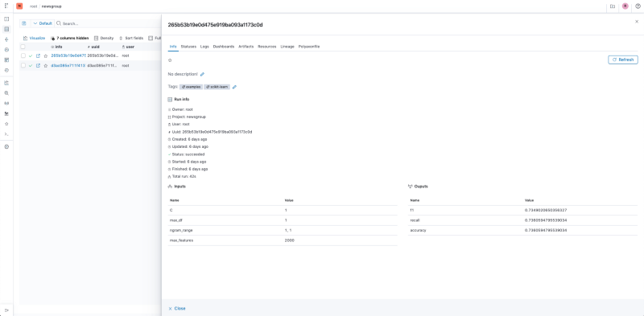Click the terminal prompt sidebar icon
The width and height of the screenshot is (644, 316).
tap(6, 133)
